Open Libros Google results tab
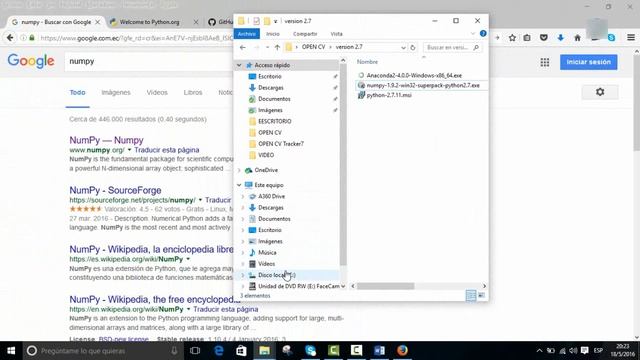The image size is (640, 360). click(193, 93)
